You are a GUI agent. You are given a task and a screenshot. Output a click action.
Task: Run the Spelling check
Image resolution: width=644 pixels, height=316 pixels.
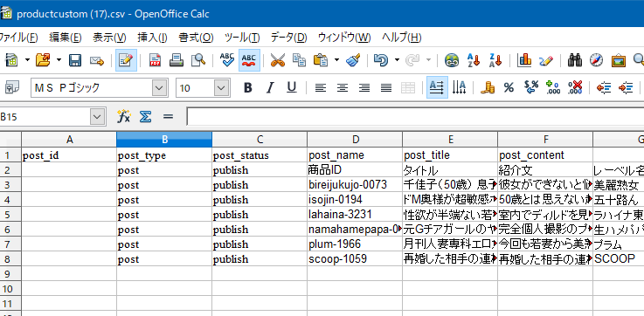226,61
